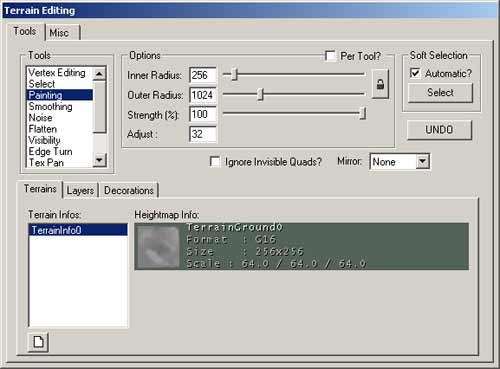500x369 pixels.
Task: Click the UNDO button
Action: (x=439, y=130)
